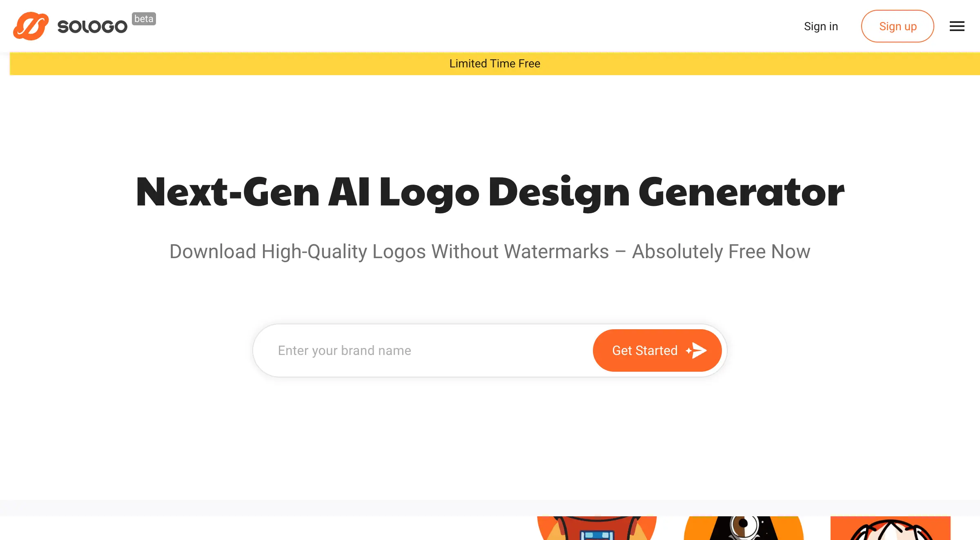Go to the Sign in page
The width and height of the screenshot is (980, 540).
coord(821,27)
